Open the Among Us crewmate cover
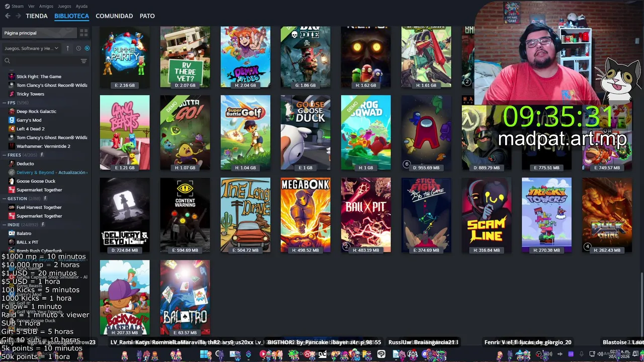This screenshot has width=644, height=362. pyautogui.click(x=426, y=133)
